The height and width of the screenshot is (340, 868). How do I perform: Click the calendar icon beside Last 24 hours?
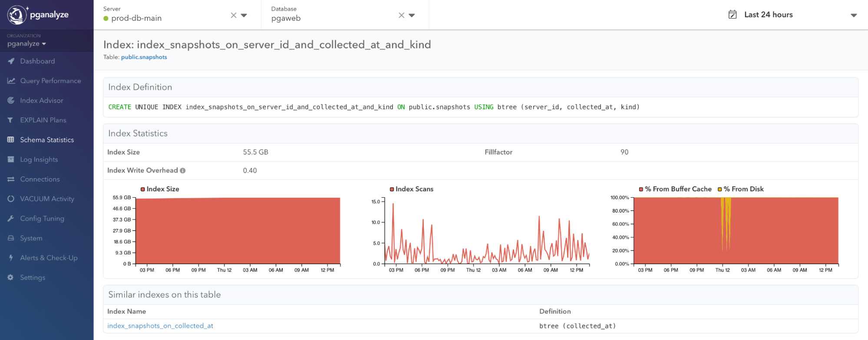click(x=733, y=15)
